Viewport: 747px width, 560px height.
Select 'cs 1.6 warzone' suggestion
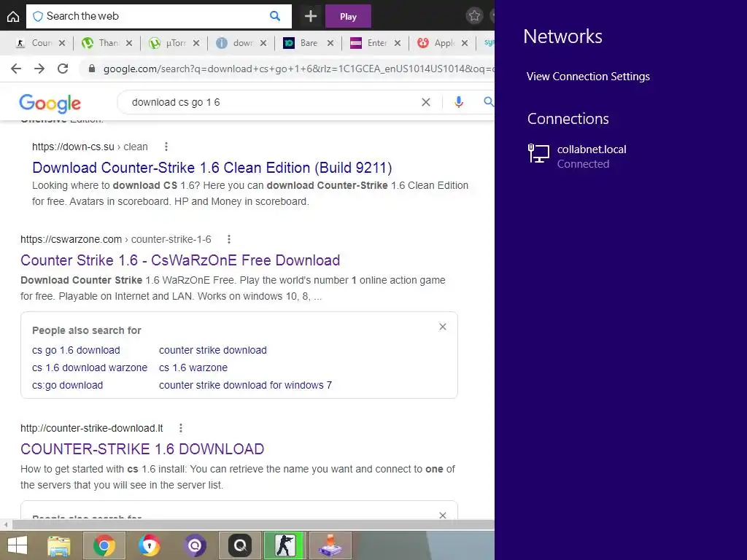(x=193, y=367)
